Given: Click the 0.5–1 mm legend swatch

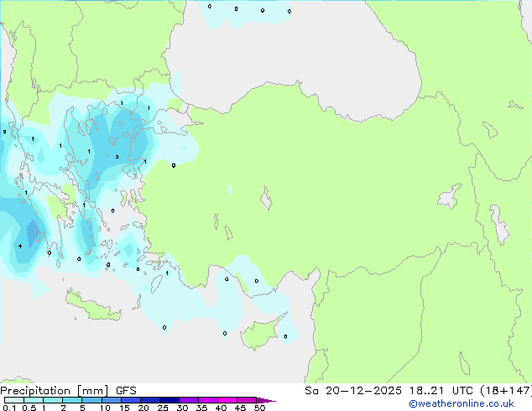Looking at the screenshot, I should tap(34, 400).
